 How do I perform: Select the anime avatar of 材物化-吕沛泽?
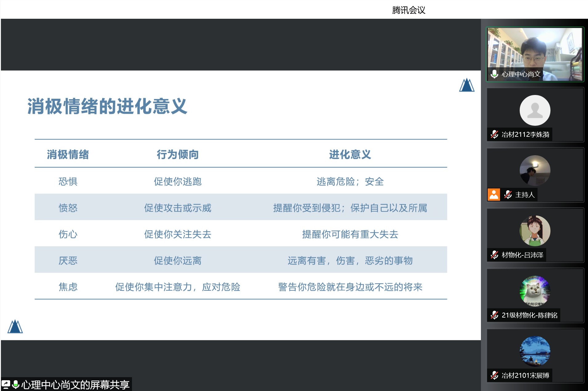click(x=535, y=231)
